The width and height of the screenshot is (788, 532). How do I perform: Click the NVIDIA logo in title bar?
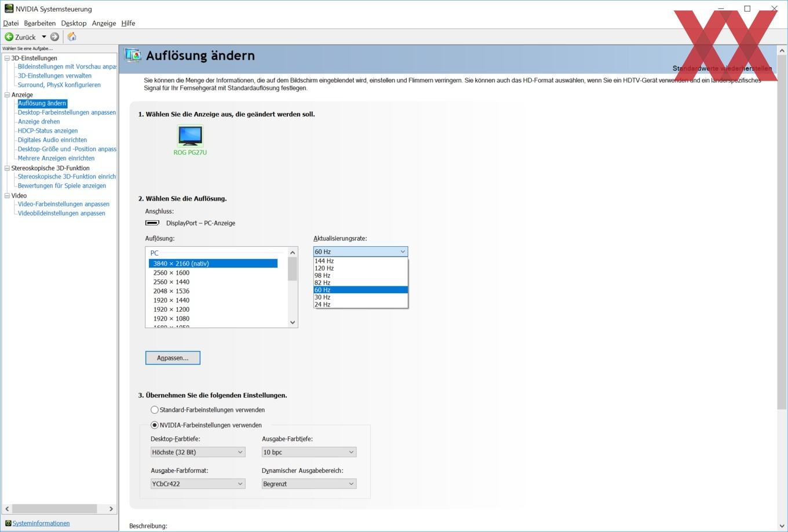click(9, 9)
